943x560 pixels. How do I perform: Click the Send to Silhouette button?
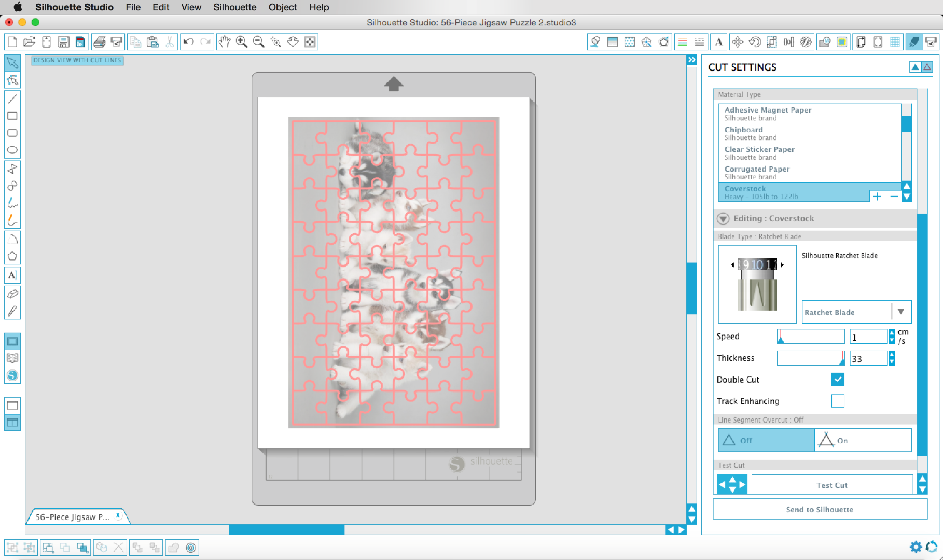(x=820, y=510)
